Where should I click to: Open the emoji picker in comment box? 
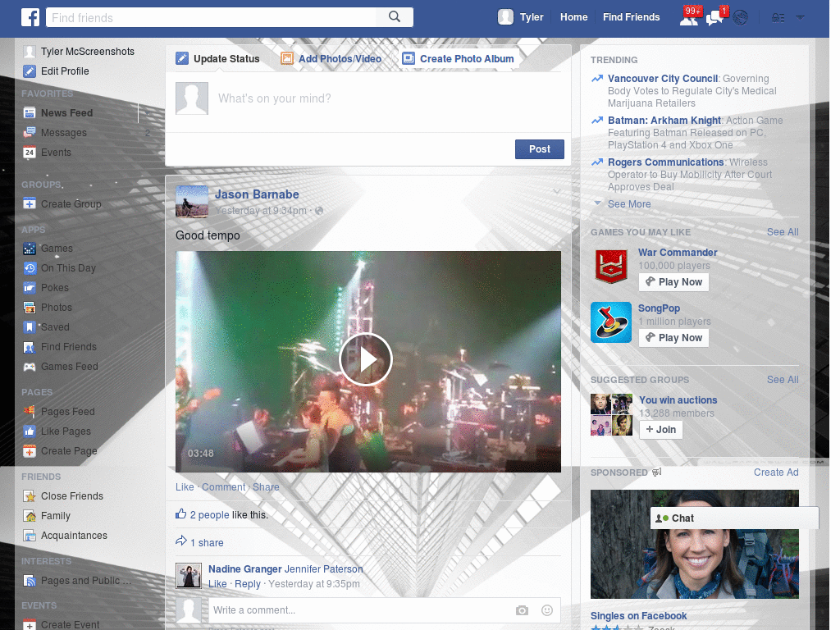(x=547, y=610)
